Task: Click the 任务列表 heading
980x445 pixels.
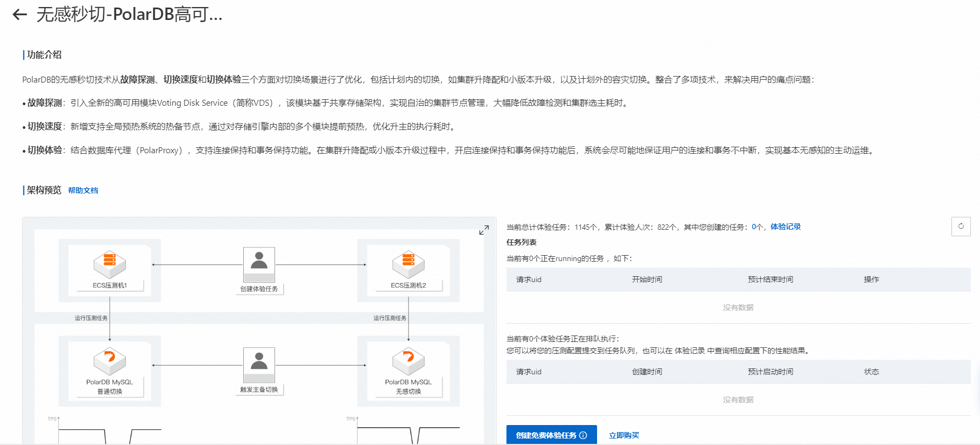Action: click(522, 242)
